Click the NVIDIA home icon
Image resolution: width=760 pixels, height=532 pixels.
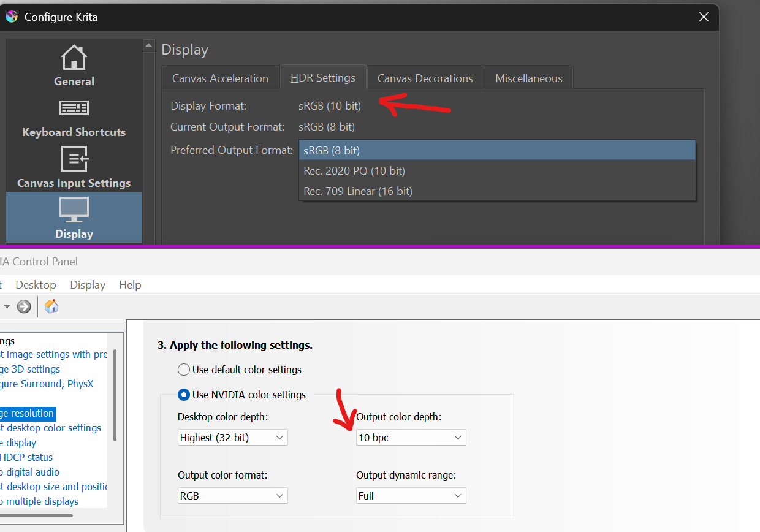pyautogui.click(x=52, y=306)
